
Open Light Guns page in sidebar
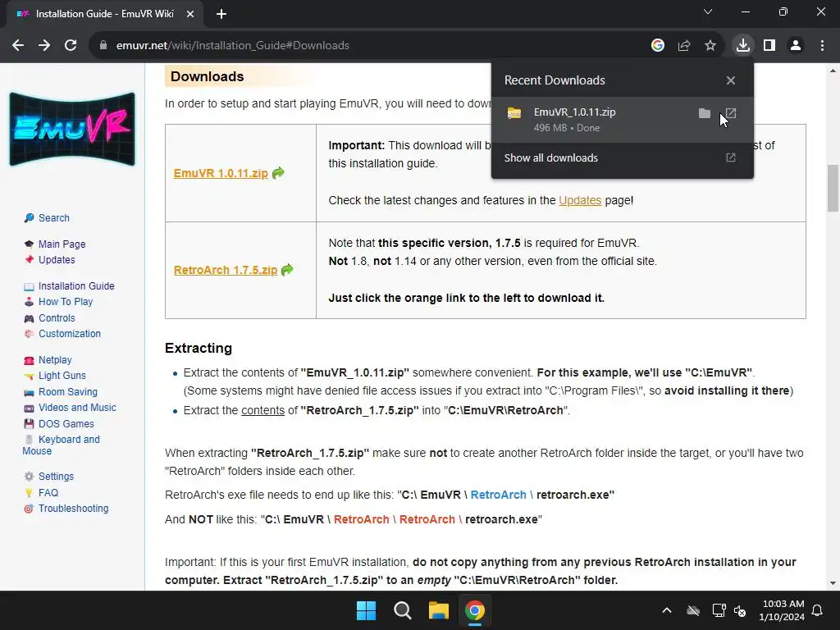62,376
